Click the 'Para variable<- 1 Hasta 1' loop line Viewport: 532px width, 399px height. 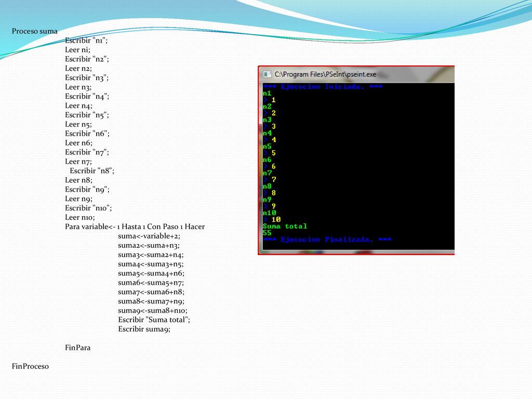tap(135, 227)
